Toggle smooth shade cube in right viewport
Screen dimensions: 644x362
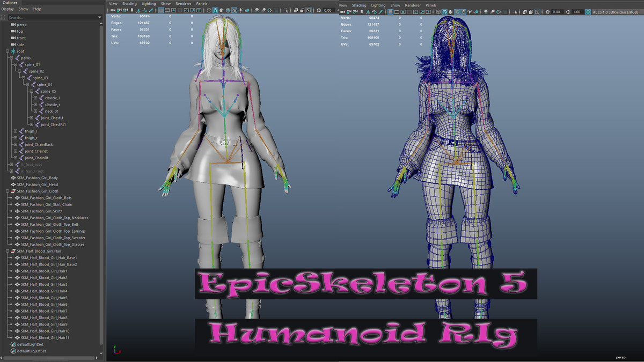445,12
